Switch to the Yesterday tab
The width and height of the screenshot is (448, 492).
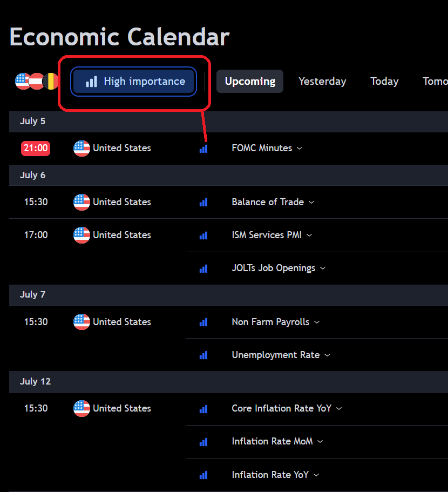point(322,82)
